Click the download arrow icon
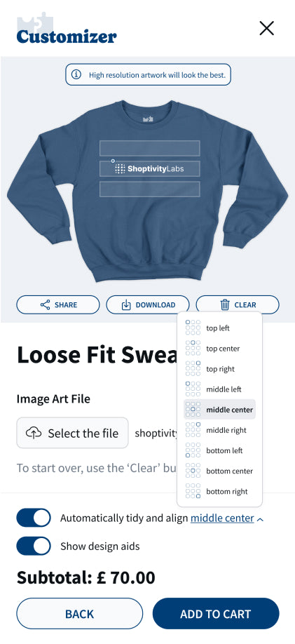295x644 pixels. (126, 304)
